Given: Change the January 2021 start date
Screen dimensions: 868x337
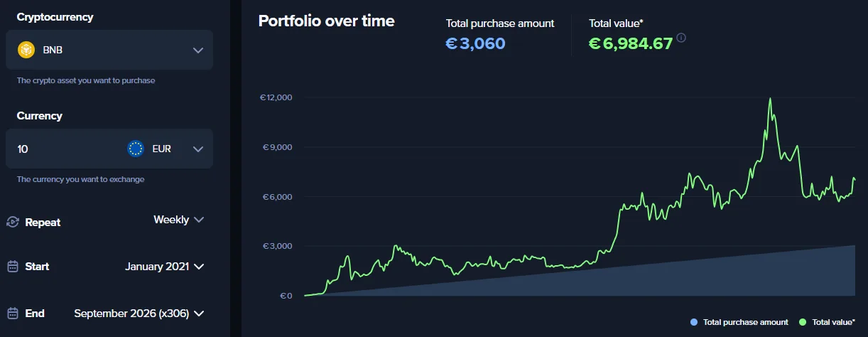Looking at the screenshot, I should (x=165, y=267).
